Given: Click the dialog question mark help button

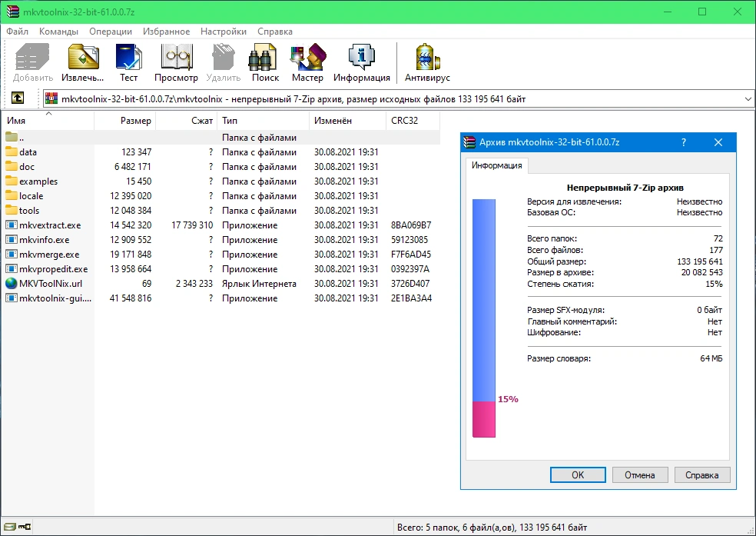Looking at the screenshot, I should 684,142.
